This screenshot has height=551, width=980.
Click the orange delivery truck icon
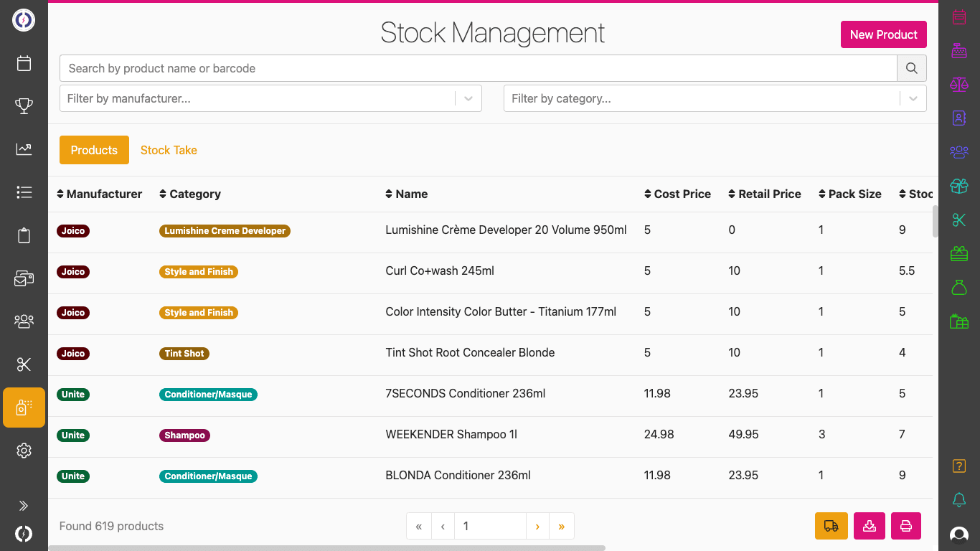[831, 526]
